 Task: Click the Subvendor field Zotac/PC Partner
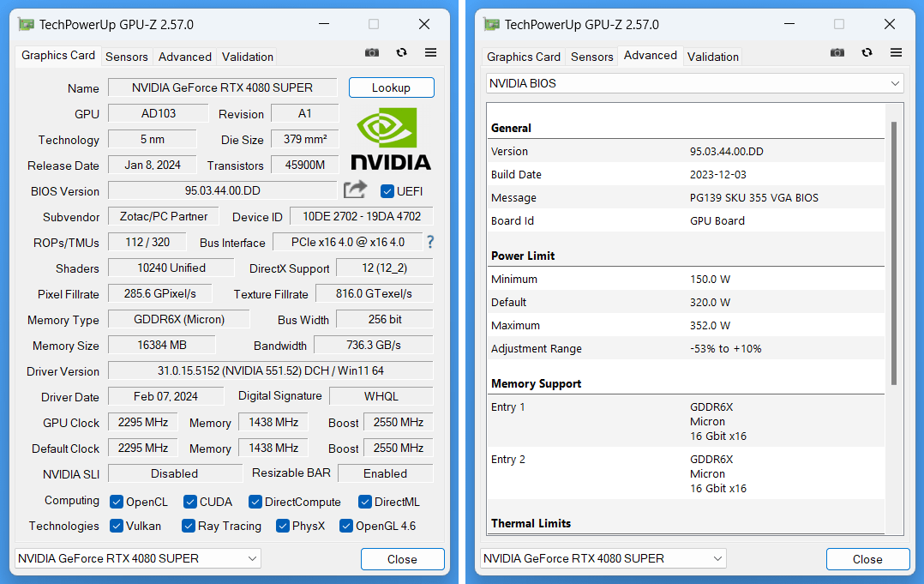click(163, 216)
